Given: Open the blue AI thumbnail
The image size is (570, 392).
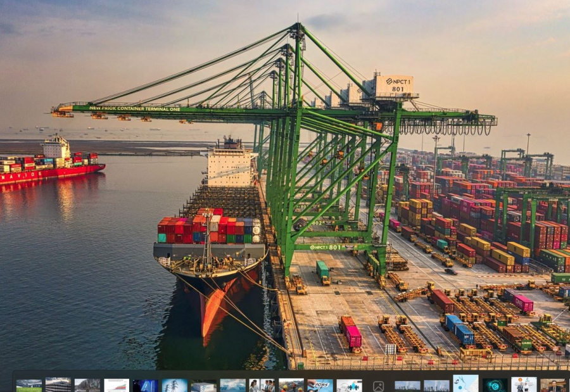Looking at the screenshot, I should pos(146,385).
